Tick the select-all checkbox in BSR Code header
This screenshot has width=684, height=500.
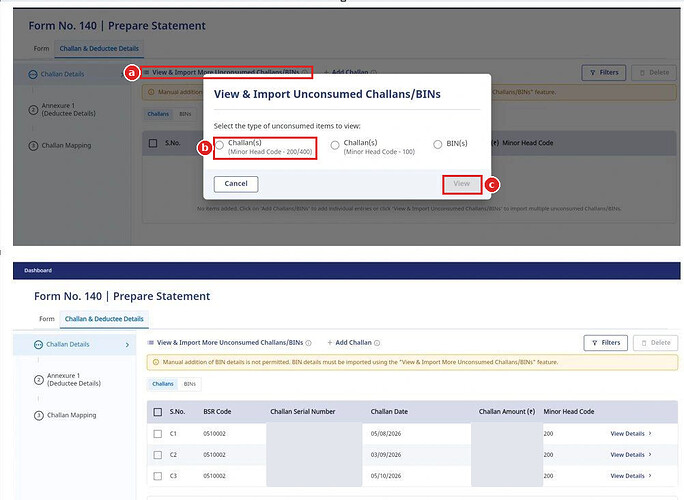(158, 412)
